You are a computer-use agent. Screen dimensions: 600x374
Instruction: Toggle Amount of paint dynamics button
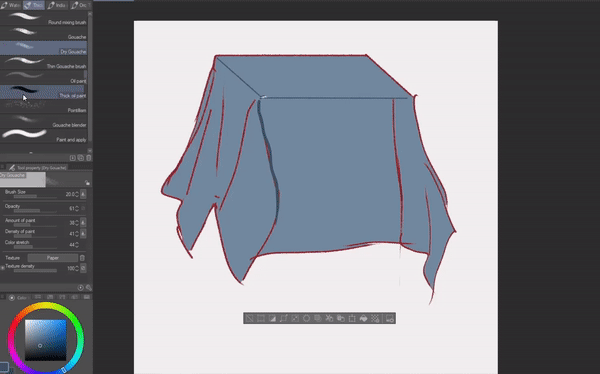pos(83,222)
